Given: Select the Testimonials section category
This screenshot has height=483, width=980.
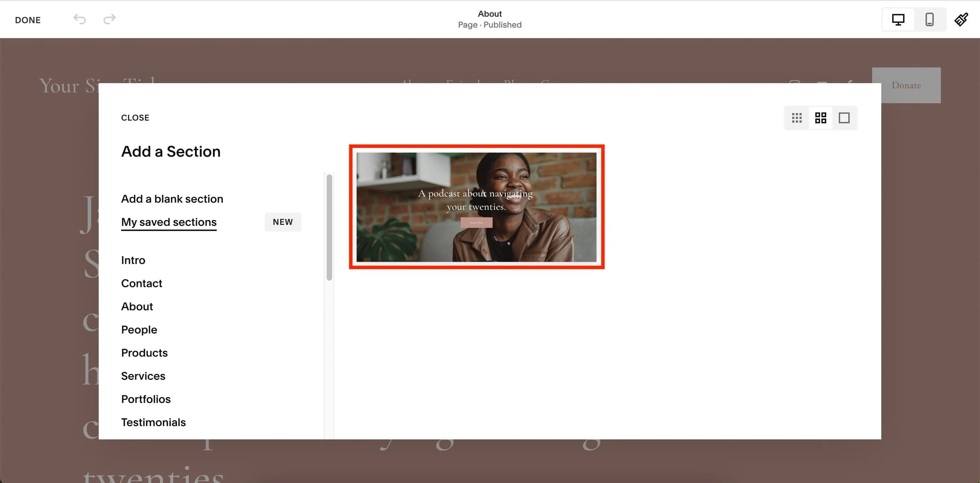Looking at the screenshot, I should pyautogui.click(x=153, y=422).
